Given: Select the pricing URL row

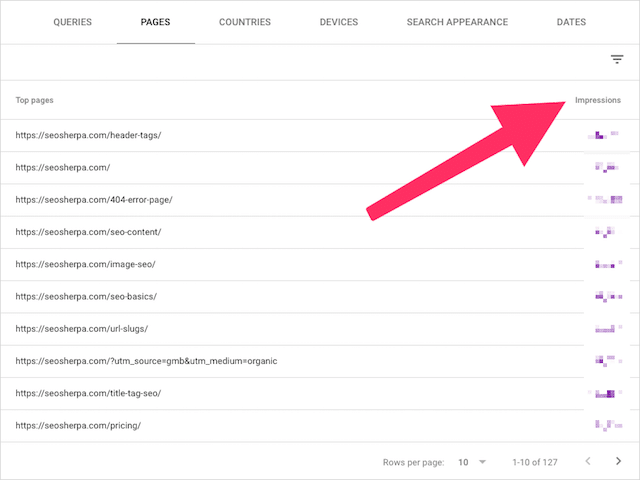Looking at the screenshot, I should 320,425.
